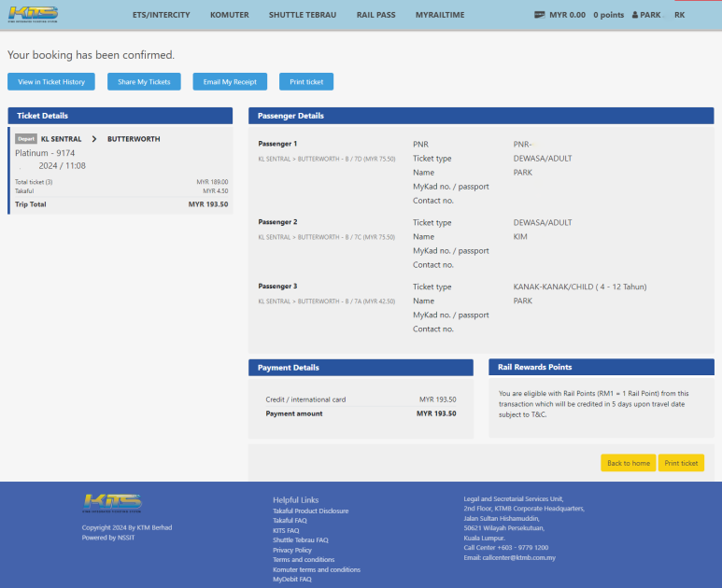Click the 0 points rewards balance
This screenshot has width=722, height=588.
pos(609,15)
